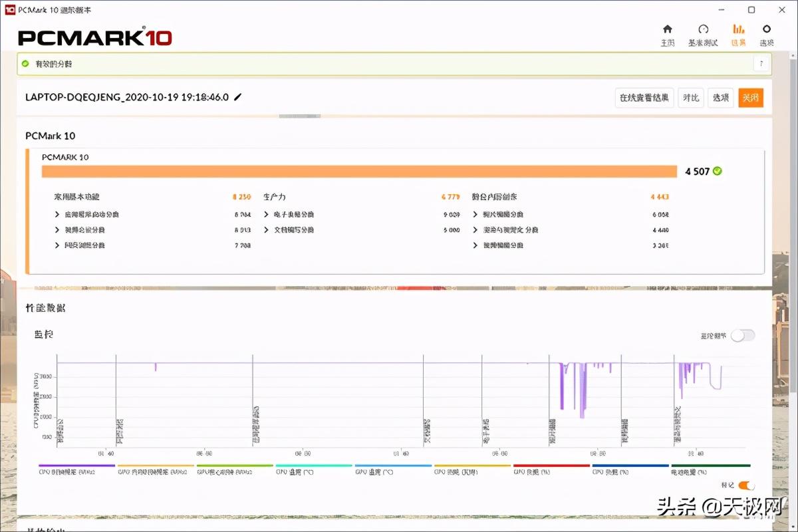This screenshot has width=798, height=532.
Task: Toggle the orange GPU memory clock legend
Action: [x=156, y=469]
